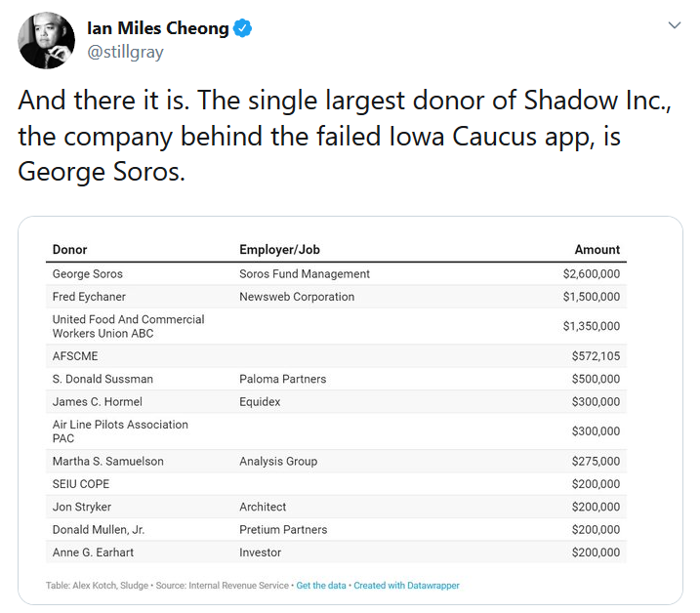
Task: Click the Paloma Partners employer cell
Action: (x=282, y=379)
